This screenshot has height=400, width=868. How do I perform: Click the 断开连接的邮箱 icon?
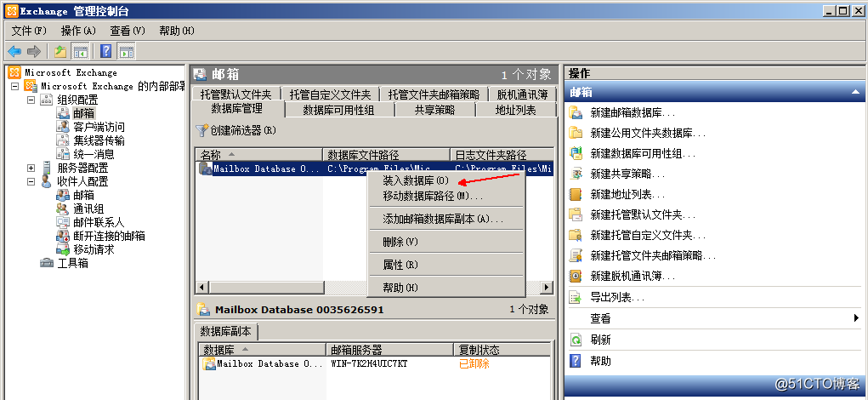[63, 236]
